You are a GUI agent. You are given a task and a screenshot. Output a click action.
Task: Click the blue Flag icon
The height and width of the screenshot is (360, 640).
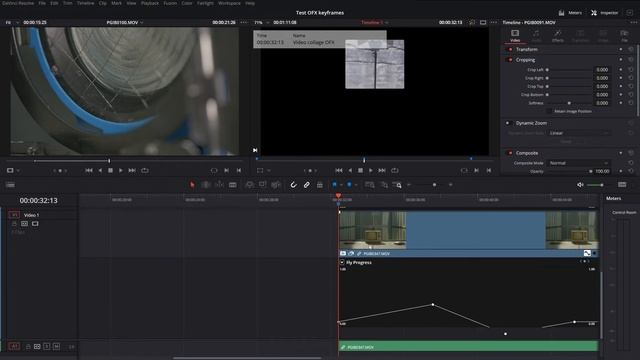(334, 185)
